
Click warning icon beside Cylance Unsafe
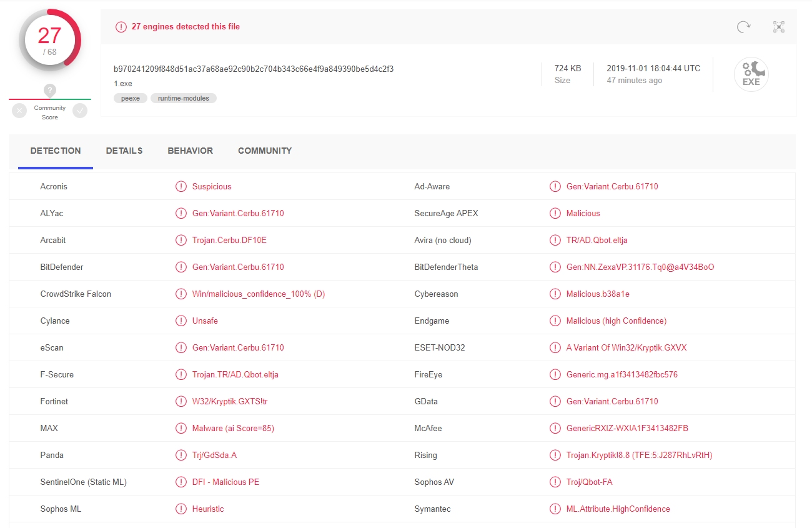[181, 321]
